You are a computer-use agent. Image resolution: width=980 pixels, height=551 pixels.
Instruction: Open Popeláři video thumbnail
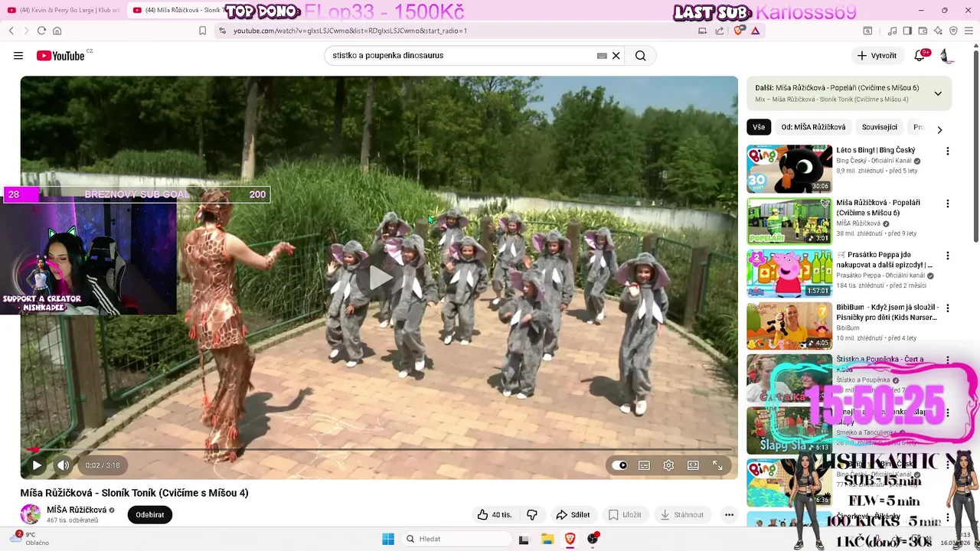click(x=789, y=221)
